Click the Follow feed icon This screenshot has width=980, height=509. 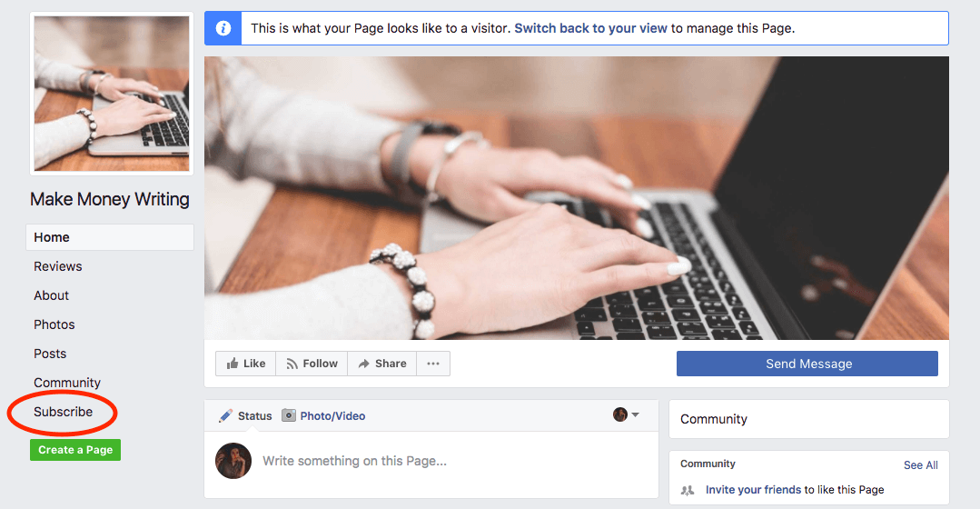pyautogui.click(x=292, y=364)
